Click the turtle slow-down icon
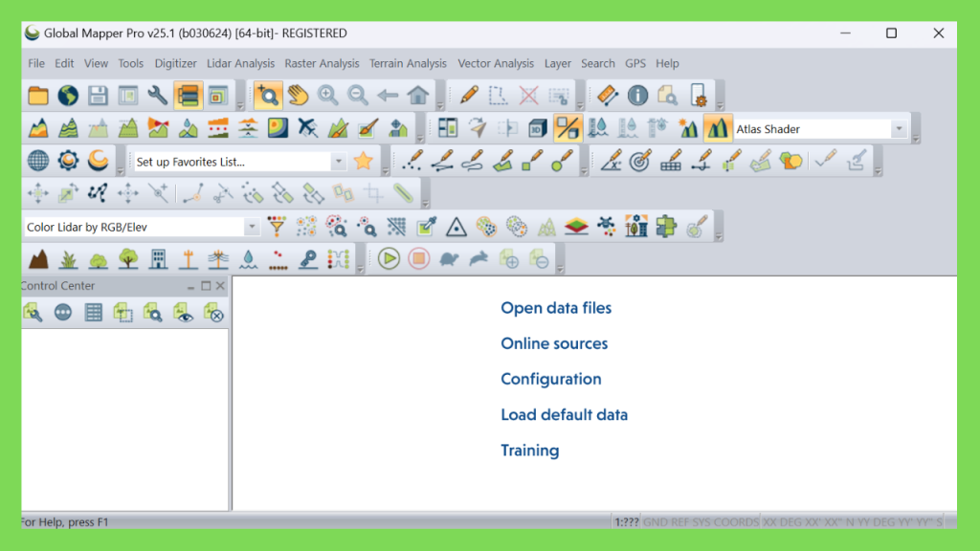 click(449, 258)
